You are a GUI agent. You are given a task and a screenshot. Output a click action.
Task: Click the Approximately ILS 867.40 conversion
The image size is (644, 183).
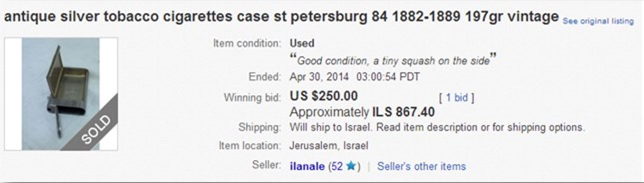[362, 112]
